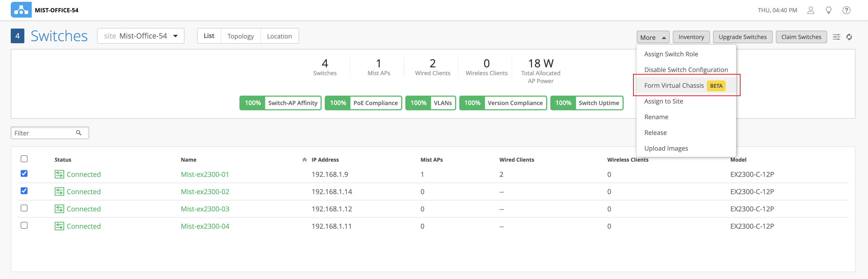Open the Mist-ex2300-02 switch link
Image resolution: width=868 pixels, height=279 pixels.
click(205, 192)
